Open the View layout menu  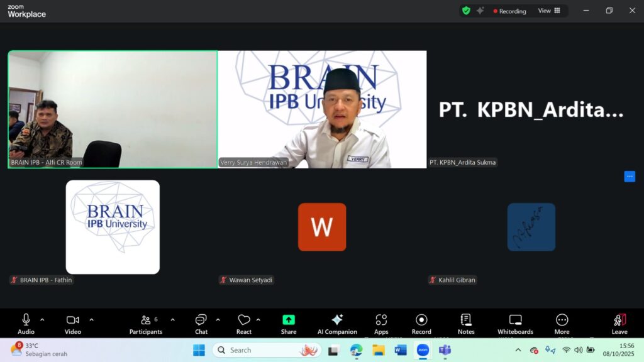pyautogui.click(x=549, y=11)
